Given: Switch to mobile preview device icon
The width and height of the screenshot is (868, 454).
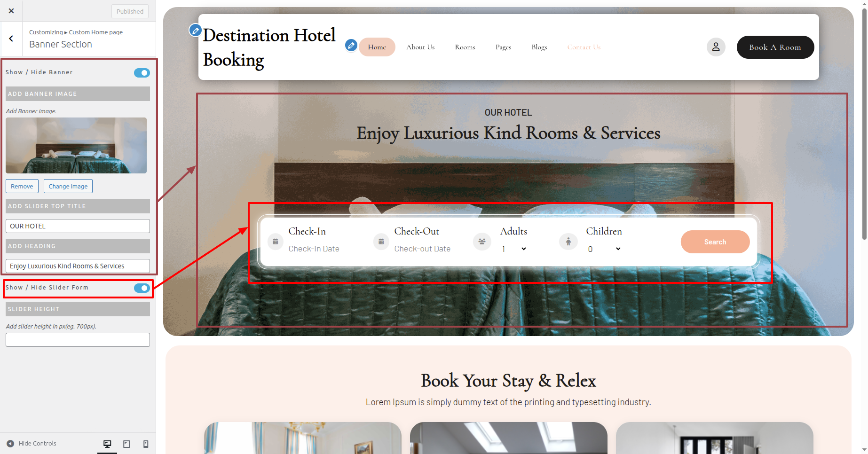Looking at the screenshot, I should 146,444.
